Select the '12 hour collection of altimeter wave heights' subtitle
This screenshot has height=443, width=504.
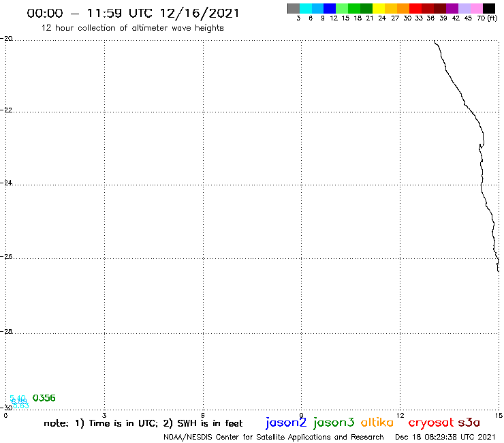[x=132, y=28]
